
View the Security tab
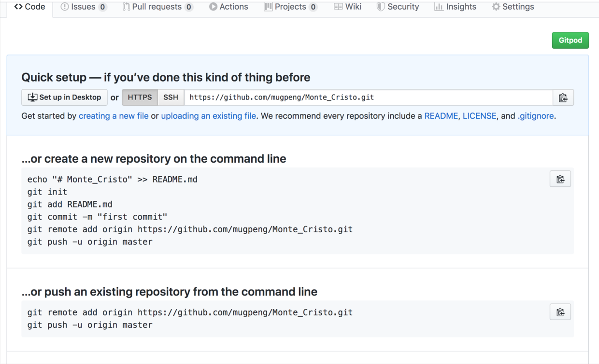click(x=398, y=7)
